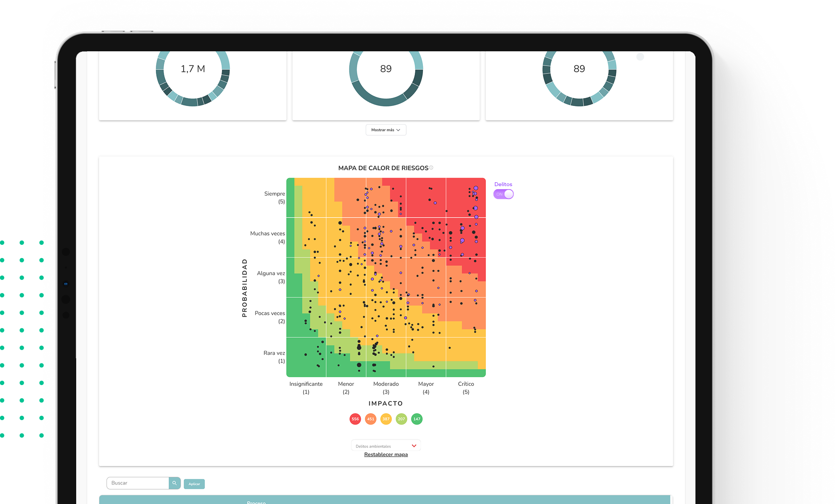835x504 pixels.
Task: Select the orange 451 risk count badge
Action: [370, 419]
